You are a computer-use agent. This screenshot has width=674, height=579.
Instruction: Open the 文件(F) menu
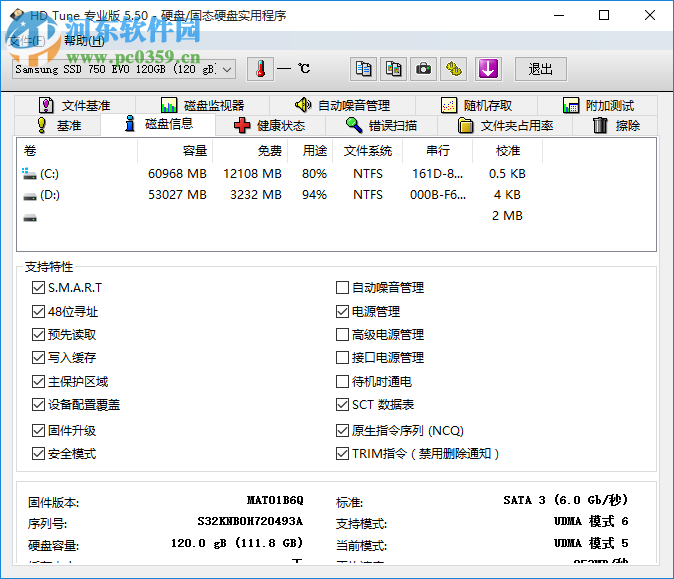click(27, 41)
